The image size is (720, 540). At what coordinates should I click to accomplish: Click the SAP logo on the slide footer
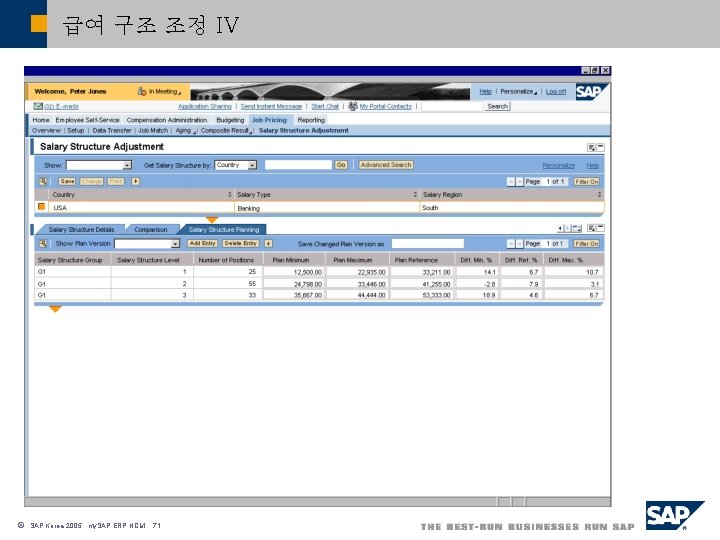click(x=675, y=515)
